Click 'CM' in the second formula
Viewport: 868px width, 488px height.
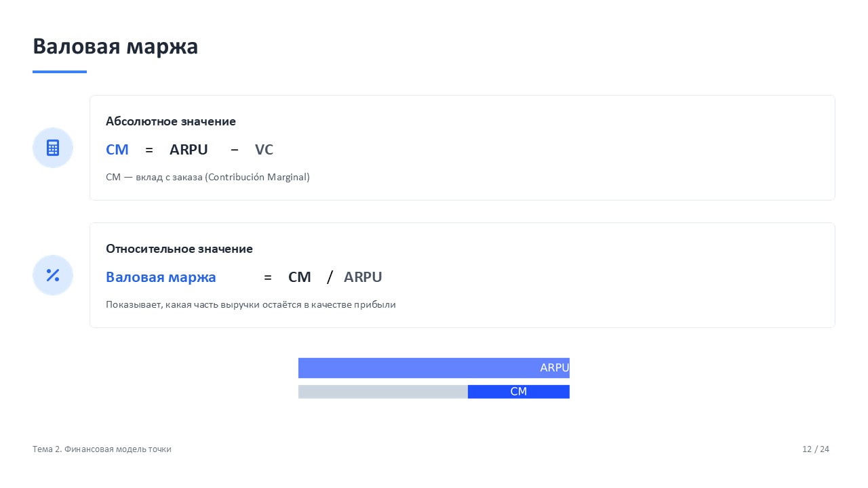(x=299, y=277)
